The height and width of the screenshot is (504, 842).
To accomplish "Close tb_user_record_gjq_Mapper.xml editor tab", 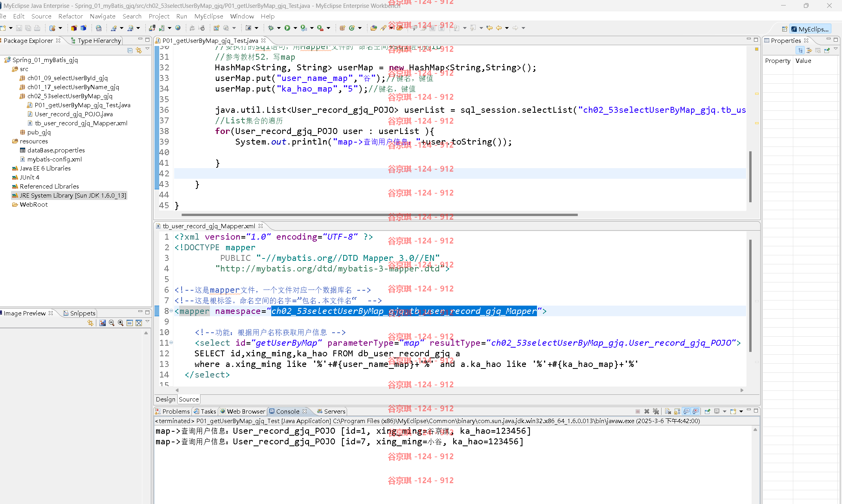I will click(261, 226).
